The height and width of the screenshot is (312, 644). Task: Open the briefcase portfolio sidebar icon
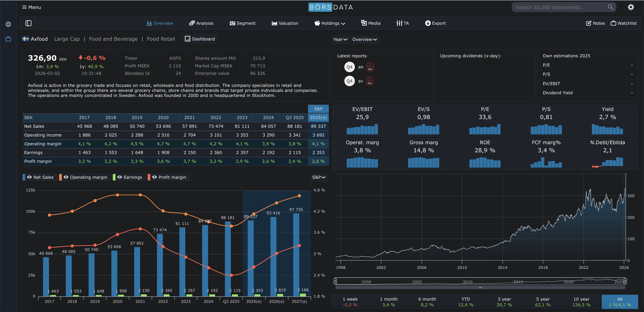(x=8, y=39)
